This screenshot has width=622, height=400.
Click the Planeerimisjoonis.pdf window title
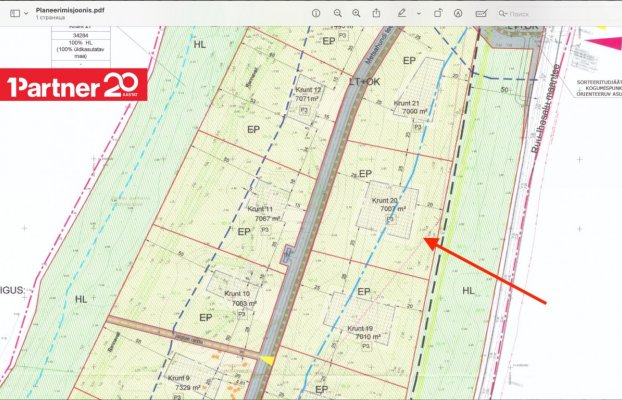[84, 8]
